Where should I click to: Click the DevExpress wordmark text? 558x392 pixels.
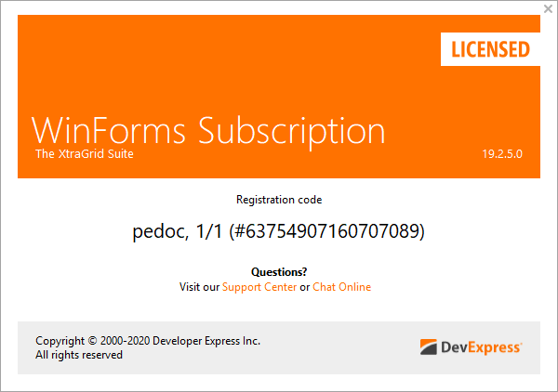coord(482,347)
